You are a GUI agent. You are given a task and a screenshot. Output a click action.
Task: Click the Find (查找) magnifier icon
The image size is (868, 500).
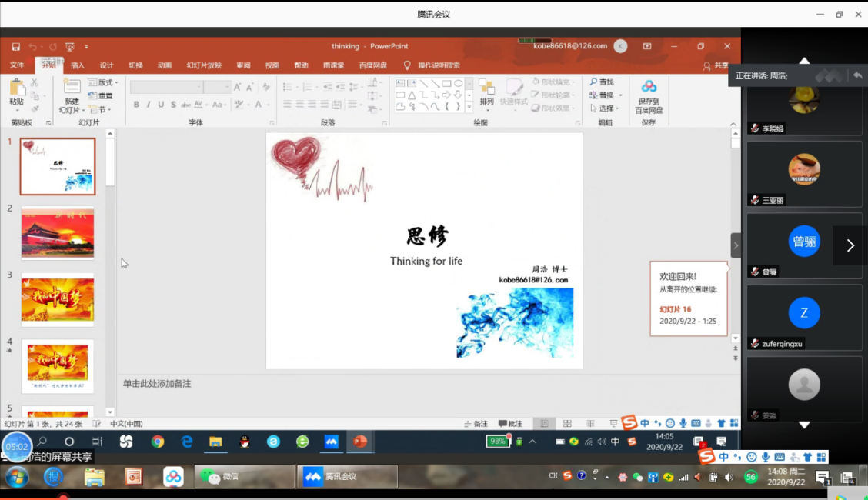tap(594, 82)
